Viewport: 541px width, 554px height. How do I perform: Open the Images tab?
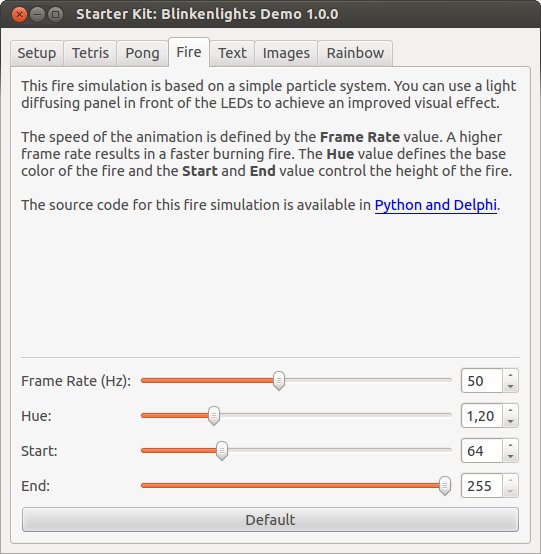click(x=286, y=53)
